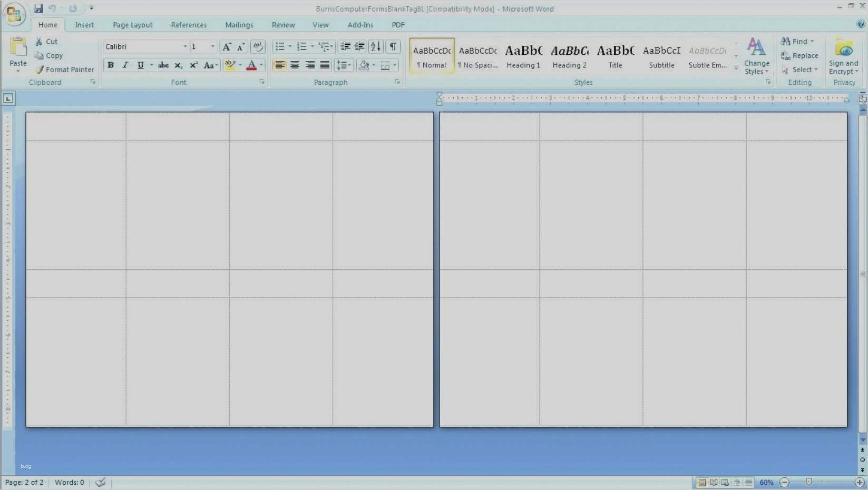Open Word Help
Viewport: 868px width, 490px height.
(x=861, y=24)
